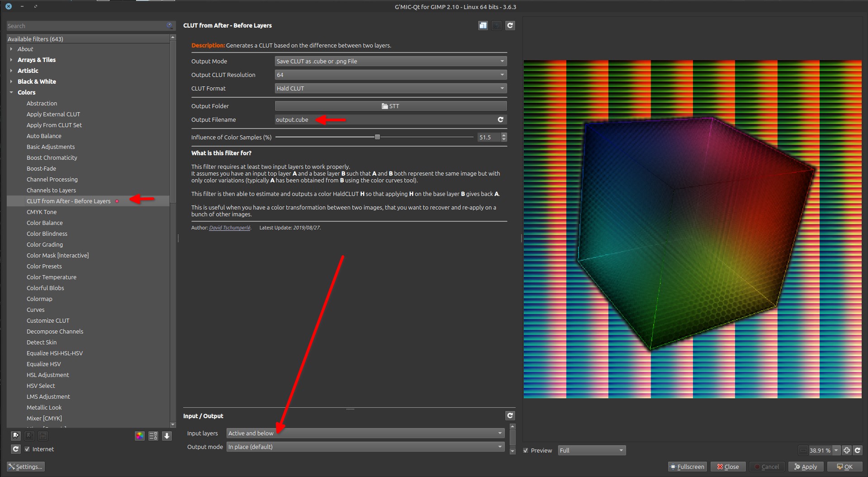The image size is (868, 477).
Task: Expand the CLUT Format combo box
Action: click(390, 89)
